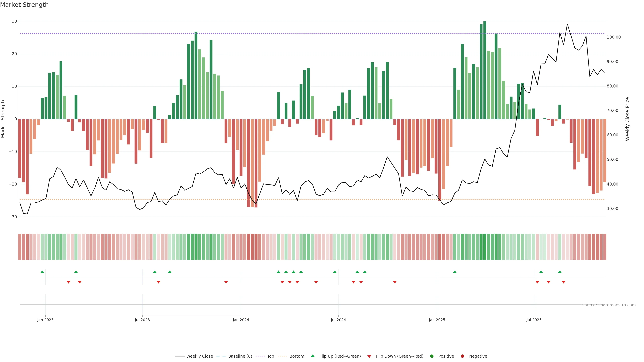644x362 pixels.
Task: Click the Jan 2023 x-axis label
Action: click(x=45, y=320)
